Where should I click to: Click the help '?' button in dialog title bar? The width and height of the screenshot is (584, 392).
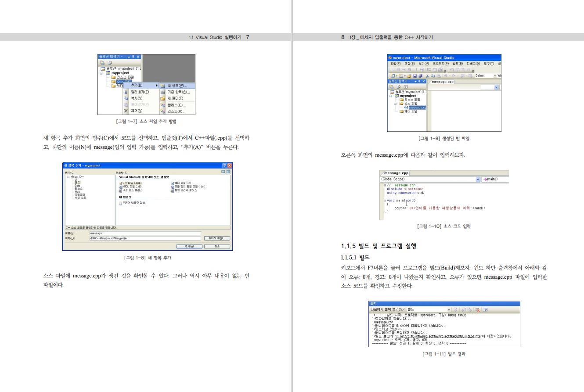click(224, 165)
